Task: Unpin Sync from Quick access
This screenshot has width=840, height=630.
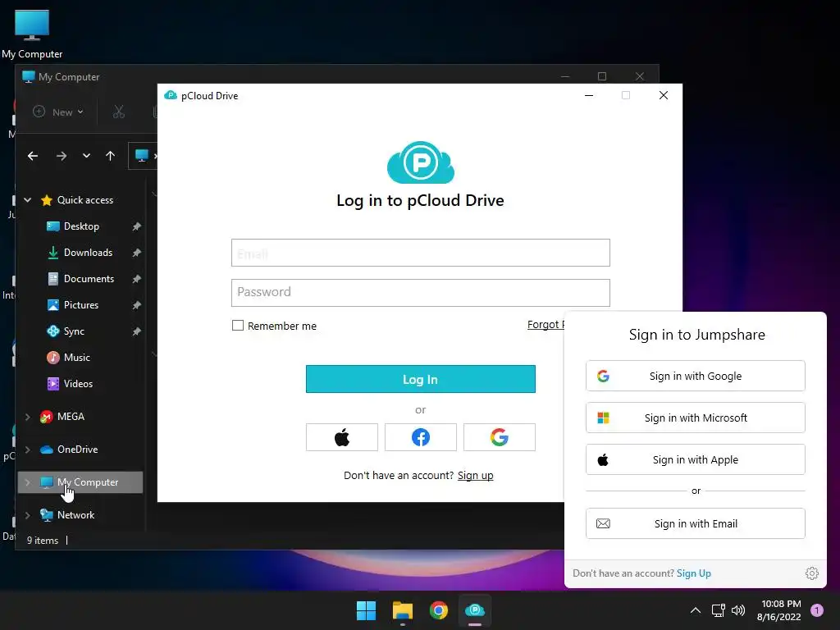Action: (x=137, y=331)
